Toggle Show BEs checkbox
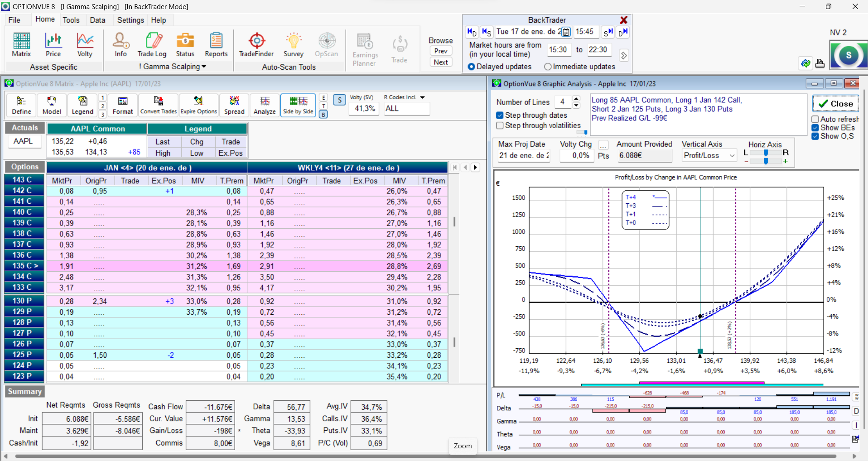This screenshot has width=868, height=461. 815,128
